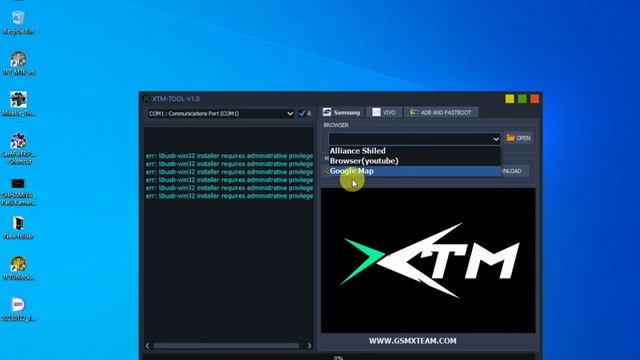640x360 pixels.
Task: Click the Samsung tab logo icon
Action: pos(327,112)
